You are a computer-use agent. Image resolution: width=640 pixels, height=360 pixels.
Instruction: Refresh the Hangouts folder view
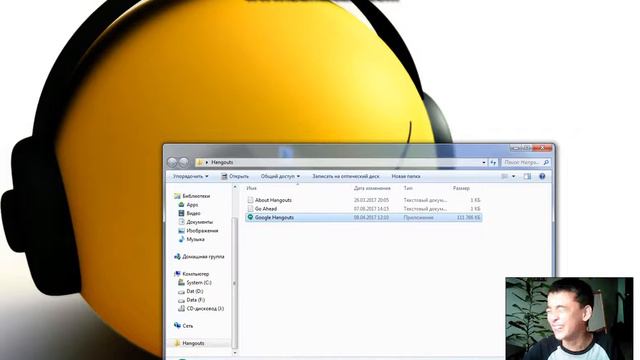[x=493, y=162]
